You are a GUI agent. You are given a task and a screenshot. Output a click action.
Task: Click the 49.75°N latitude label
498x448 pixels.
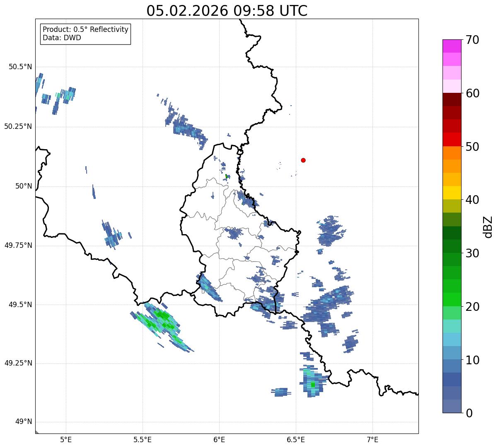18,245
